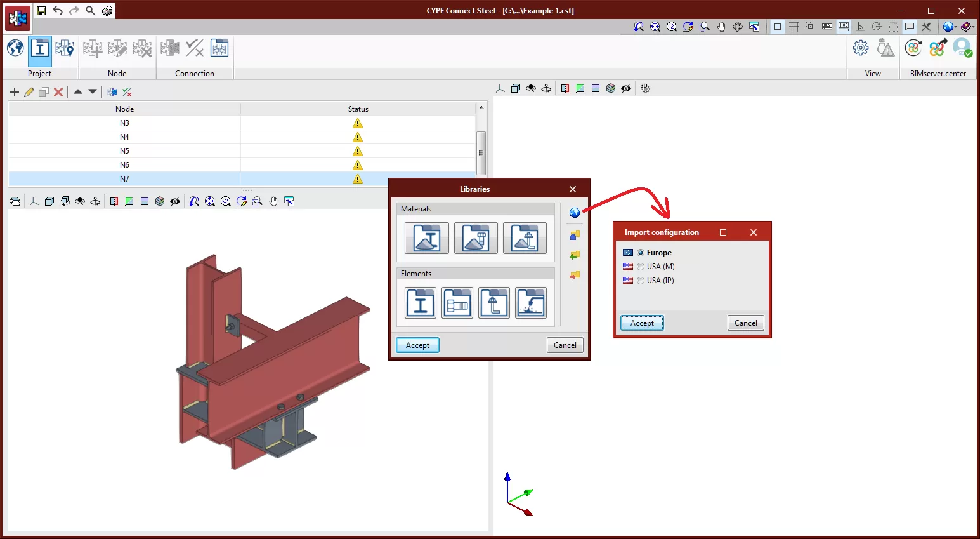Image resolution: width=980 pixels, height=539 pixels.
Task: Select the Connection ribbon group label
Action: point(195,74)
